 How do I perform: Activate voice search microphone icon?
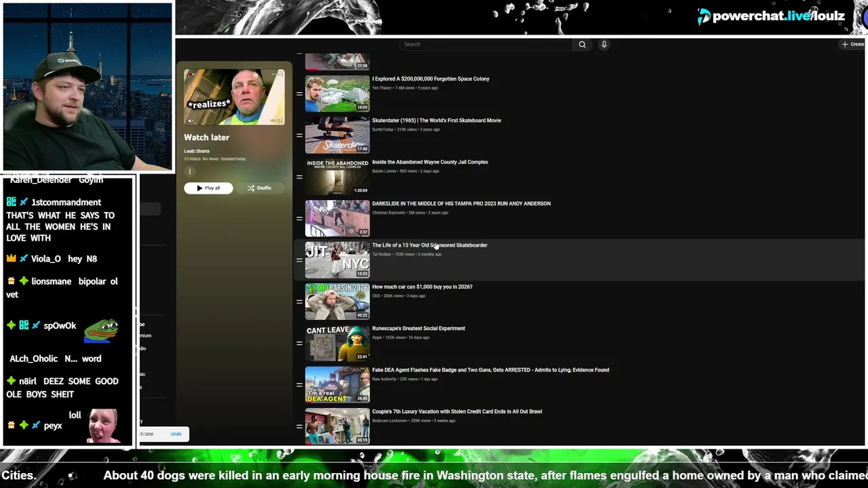pyautogui.click(x=604, y=45)
